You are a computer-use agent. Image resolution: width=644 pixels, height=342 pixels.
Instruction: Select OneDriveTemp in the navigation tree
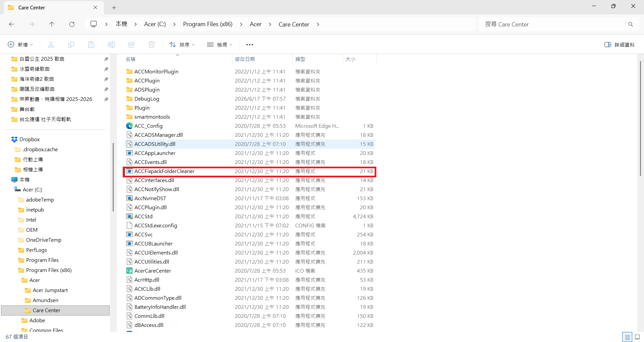click(x=44, y=240)
